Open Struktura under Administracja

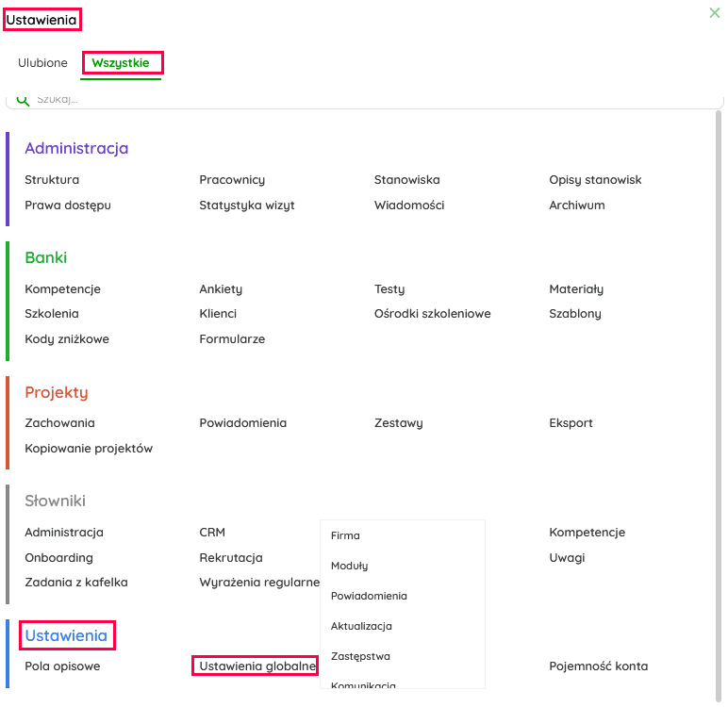click(52, 180)
